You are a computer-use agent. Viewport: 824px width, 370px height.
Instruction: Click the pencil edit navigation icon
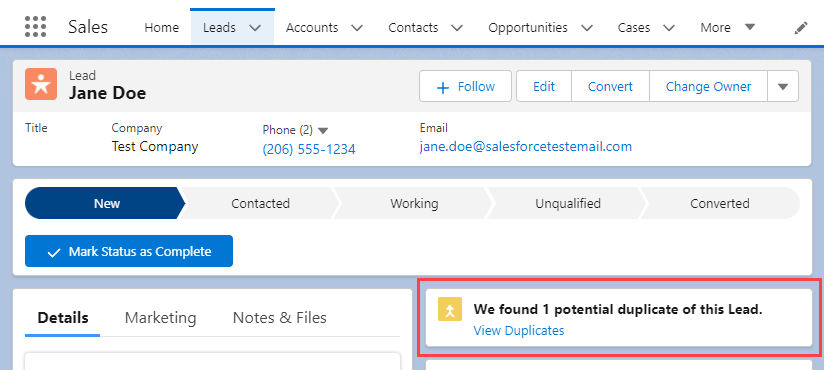[x=800, y=28]
